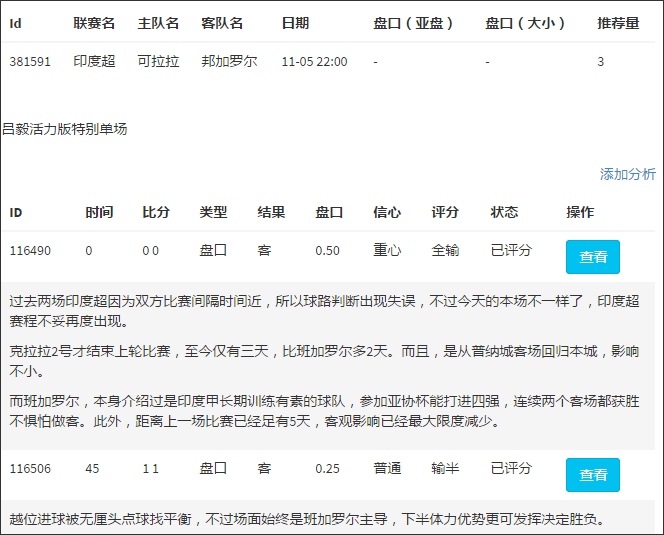Click the 评分 column header
Screen dimensions: 664x535
(x=445, y=212)
